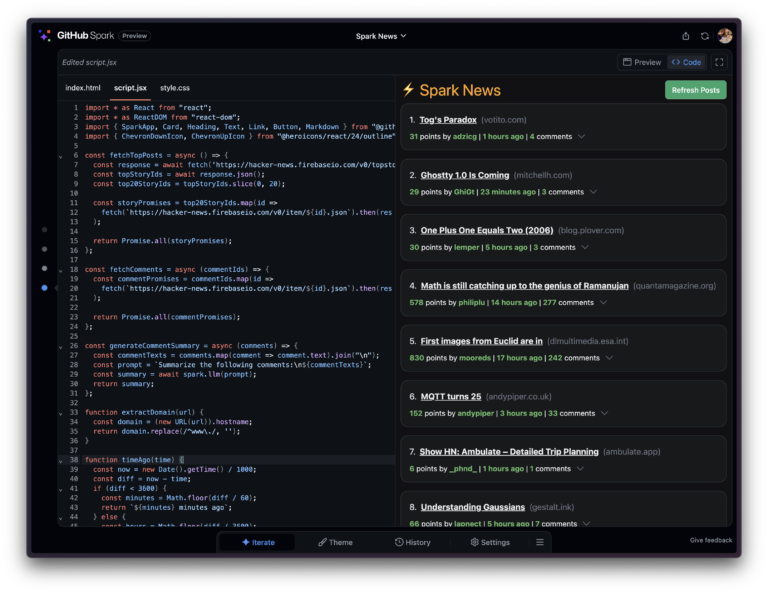Expand comments for Tog's Paradox post

(x=580, y=136)
